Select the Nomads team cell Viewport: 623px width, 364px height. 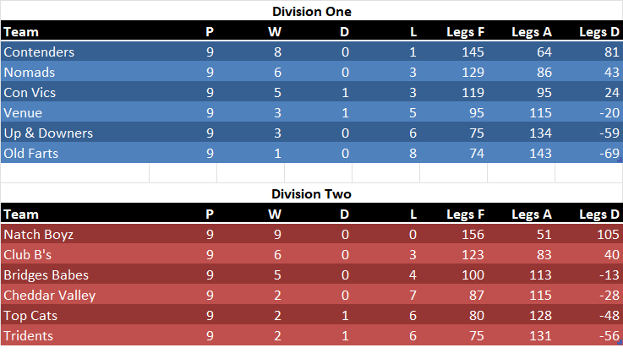30,73
